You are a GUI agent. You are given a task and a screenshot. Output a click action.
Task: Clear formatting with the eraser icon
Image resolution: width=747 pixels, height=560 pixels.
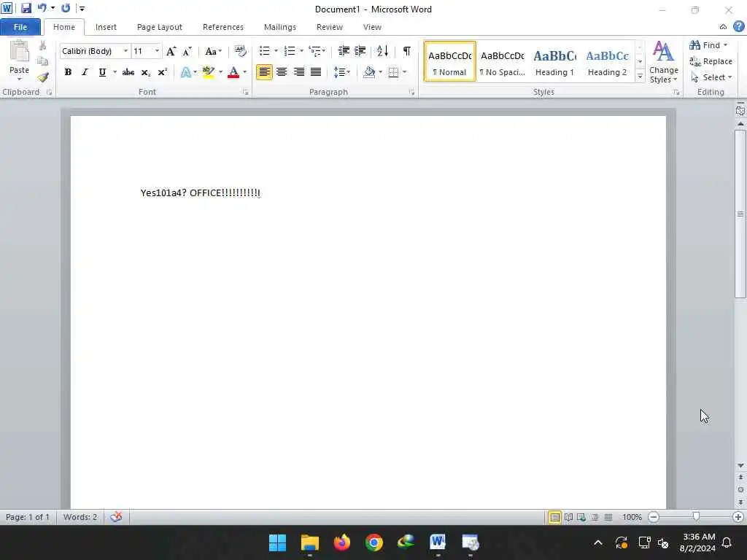point(240,51)
